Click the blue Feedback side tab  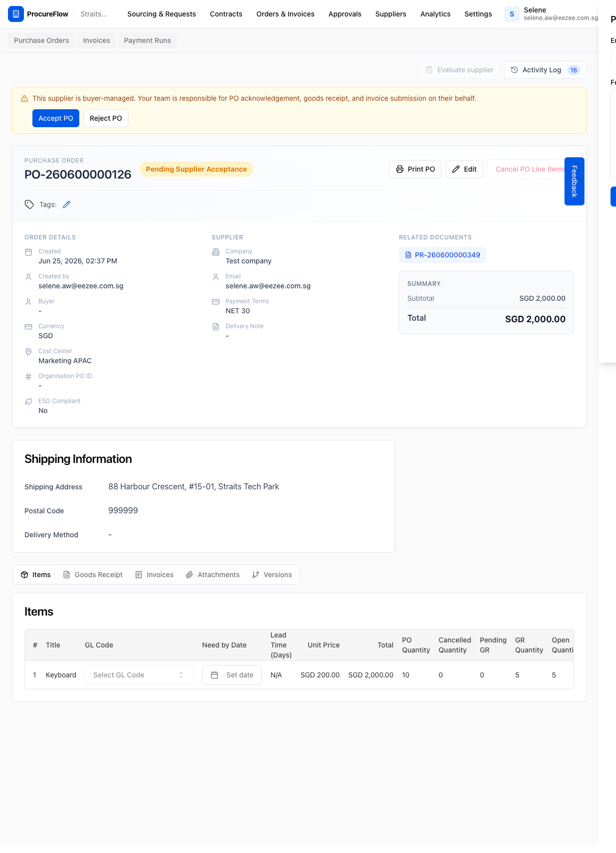pyautogui.click(x=574, y=181)
